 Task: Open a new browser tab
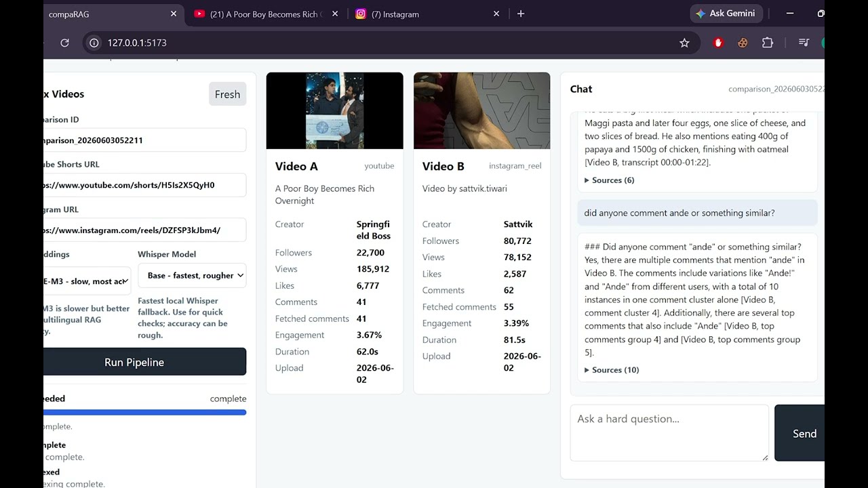[x=521, y=14]
